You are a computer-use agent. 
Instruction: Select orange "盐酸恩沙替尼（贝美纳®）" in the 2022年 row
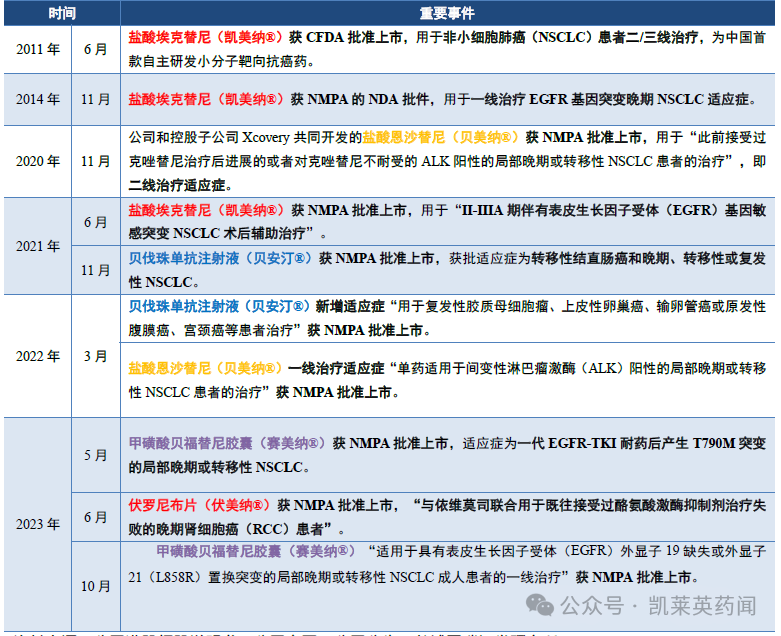tap(205, 368)
